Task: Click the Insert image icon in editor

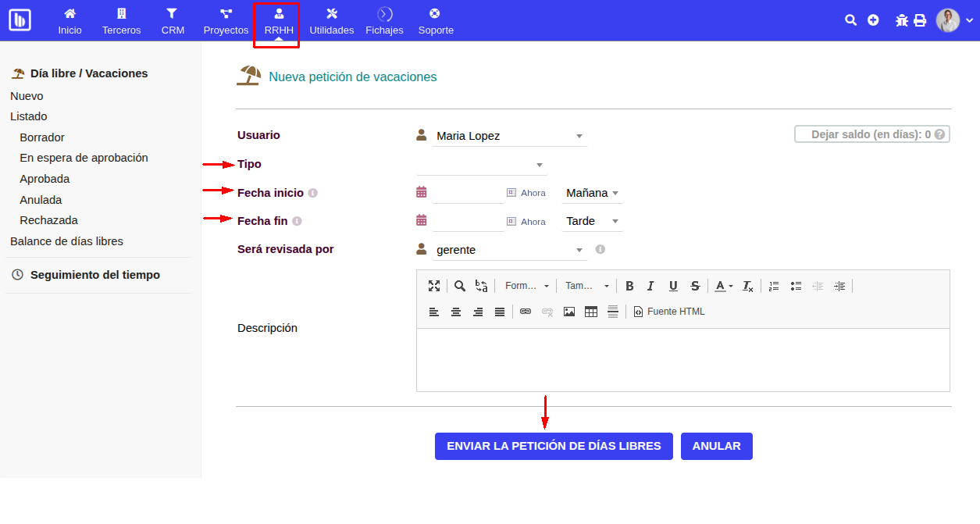Action: pos(569,312)
